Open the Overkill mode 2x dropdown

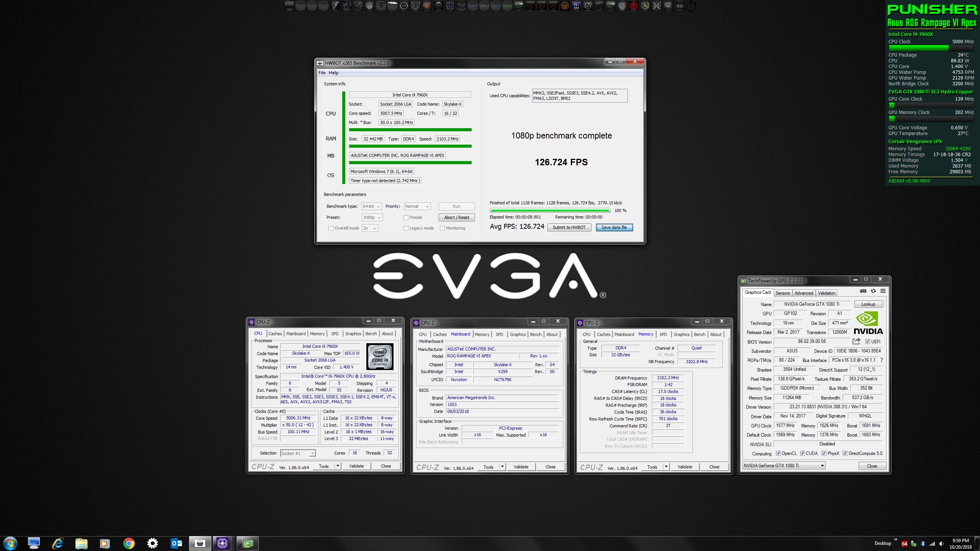(370, 228)
